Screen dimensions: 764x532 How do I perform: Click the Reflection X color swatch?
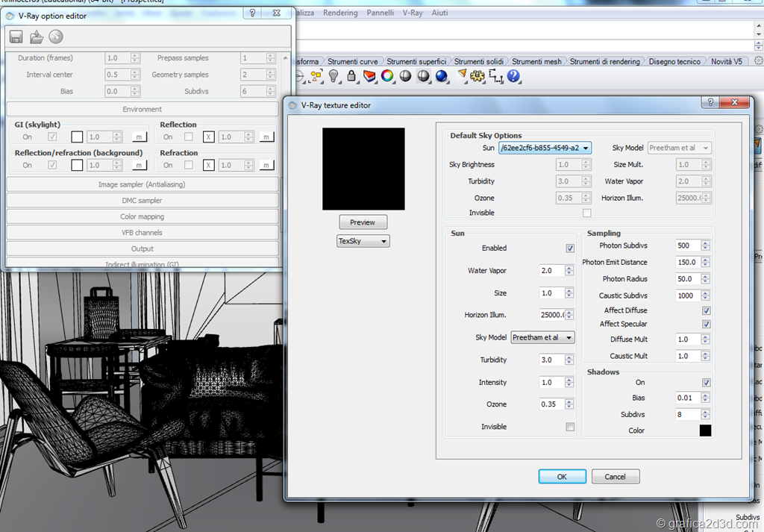[x=209, y=137]
